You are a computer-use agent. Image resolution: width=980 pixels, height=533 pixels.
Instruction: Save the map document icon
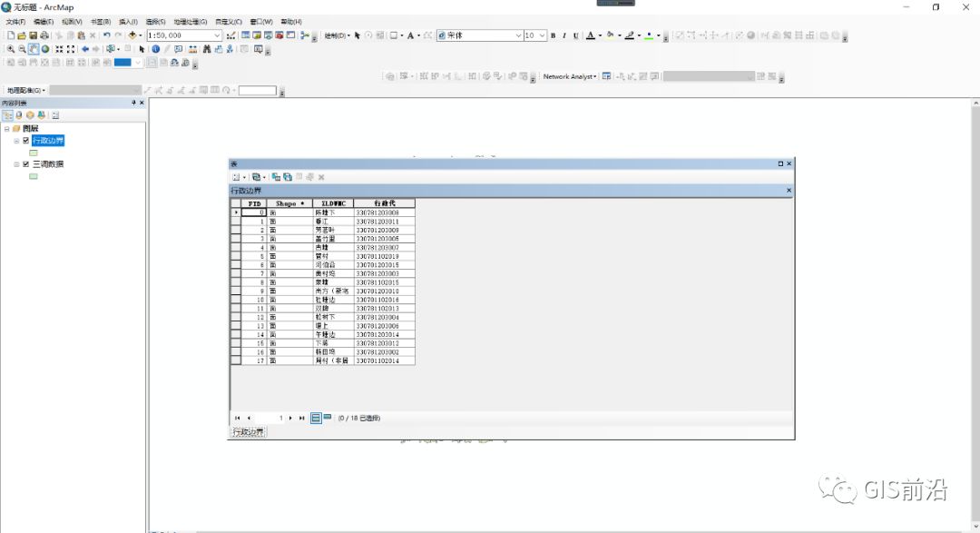(x=34, y=35)
